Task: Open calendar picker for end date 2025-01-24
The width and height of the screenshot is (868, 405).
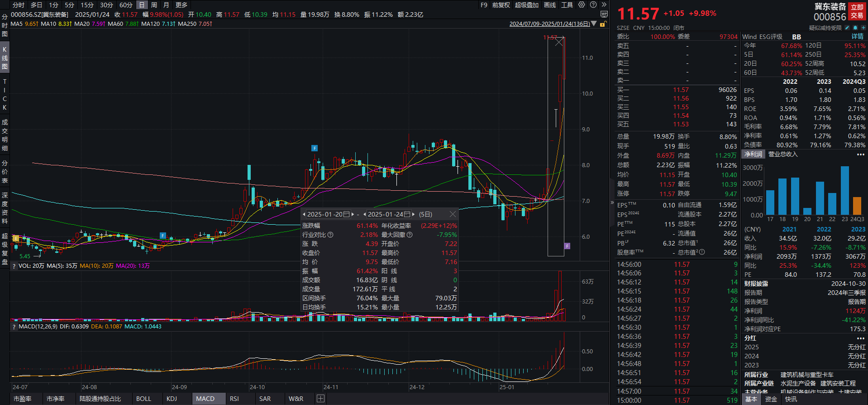Action: (407, 214)
